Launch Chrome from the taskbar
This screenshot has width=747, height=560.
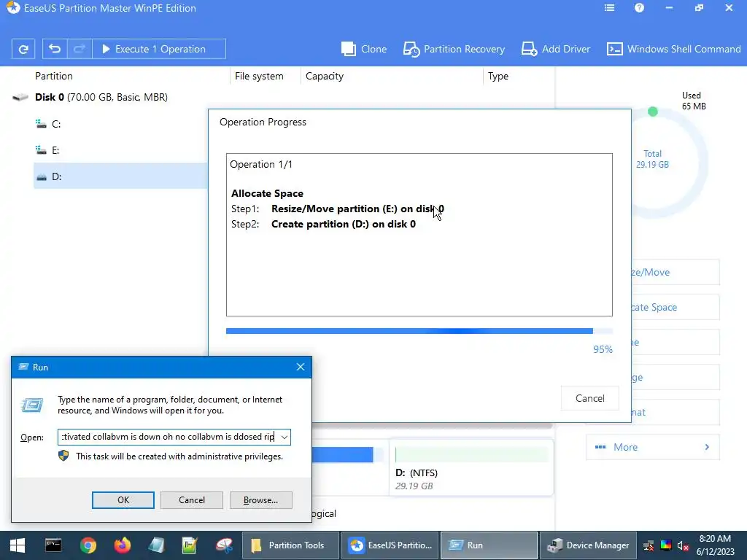(x=88, y=545)
